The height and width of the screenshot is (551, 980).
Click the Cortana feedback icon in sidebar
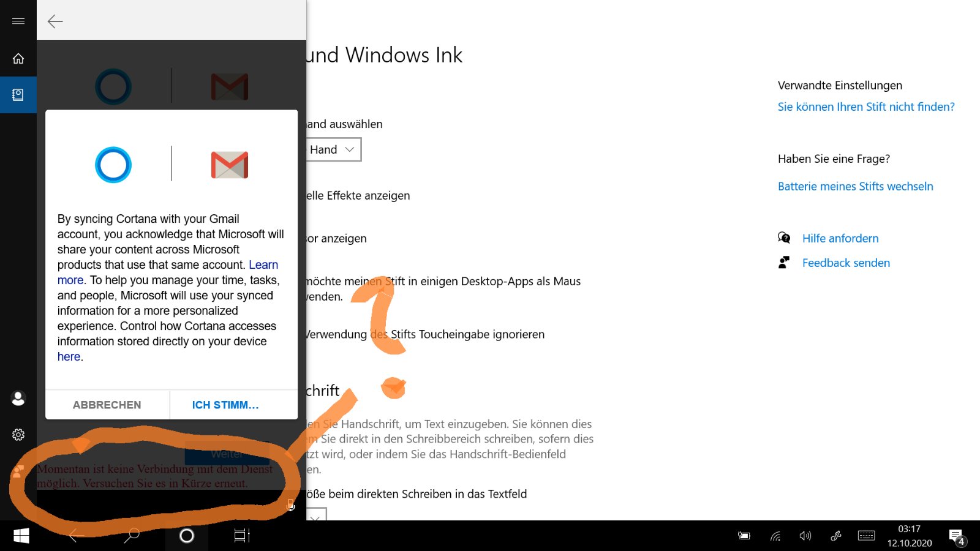(x=18, y=471)
